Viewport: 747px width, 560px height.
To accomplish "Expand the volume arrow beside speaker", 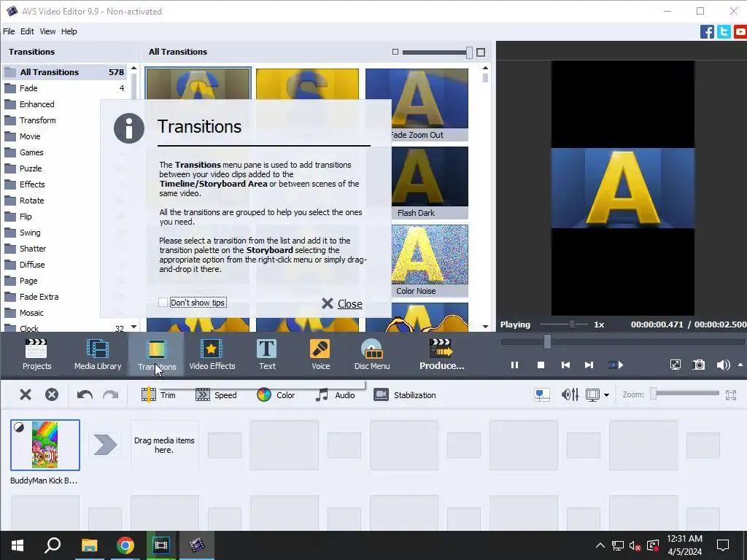I will click(740, 365).
